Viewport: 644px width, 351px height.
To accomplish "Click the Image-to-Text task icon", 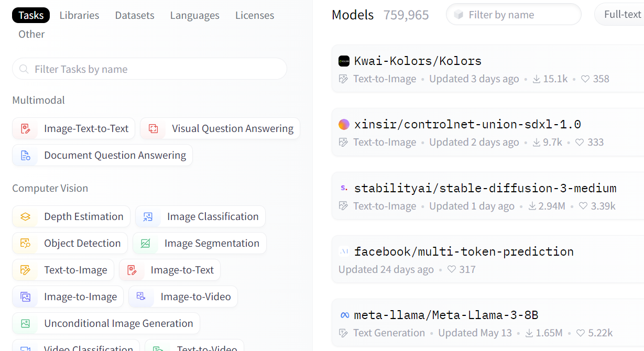I will point(132,270).
